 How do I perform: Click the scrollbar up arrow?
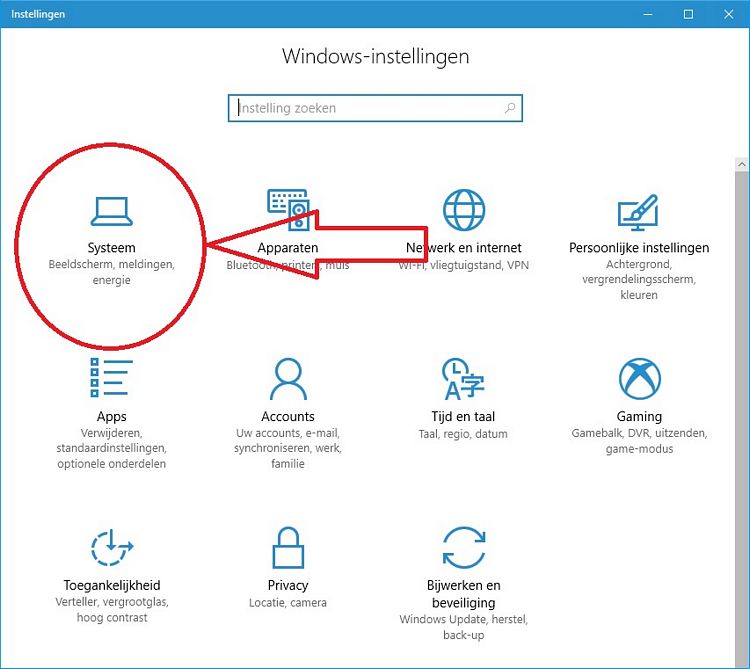742,165
